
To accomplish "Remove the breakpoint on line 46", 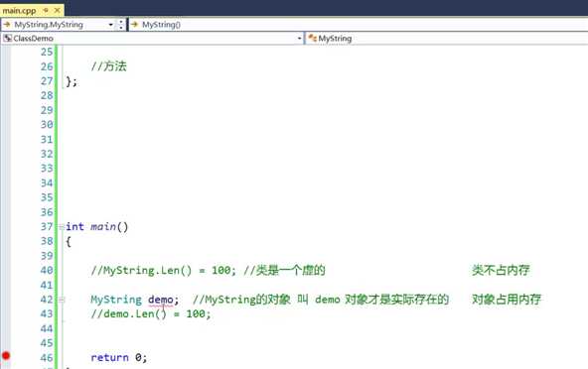I will pyautogui.click(x=6, y=356).
